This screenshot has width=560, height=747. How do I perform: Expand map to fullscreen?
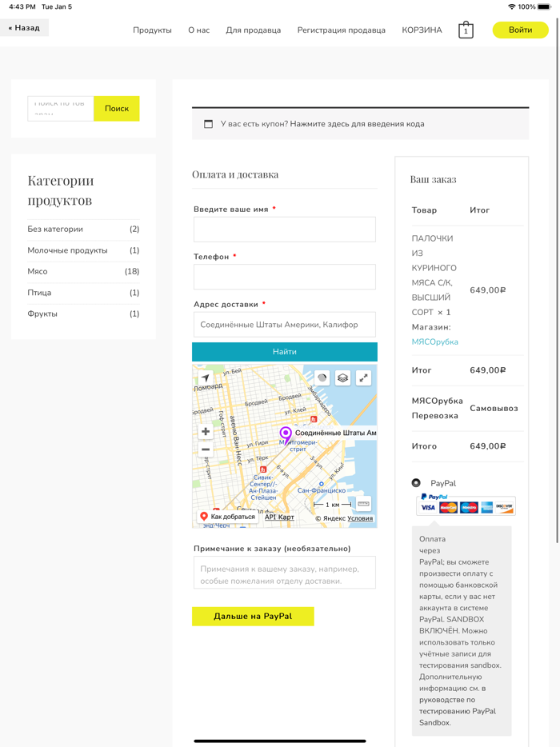click(x=363, y=378)
